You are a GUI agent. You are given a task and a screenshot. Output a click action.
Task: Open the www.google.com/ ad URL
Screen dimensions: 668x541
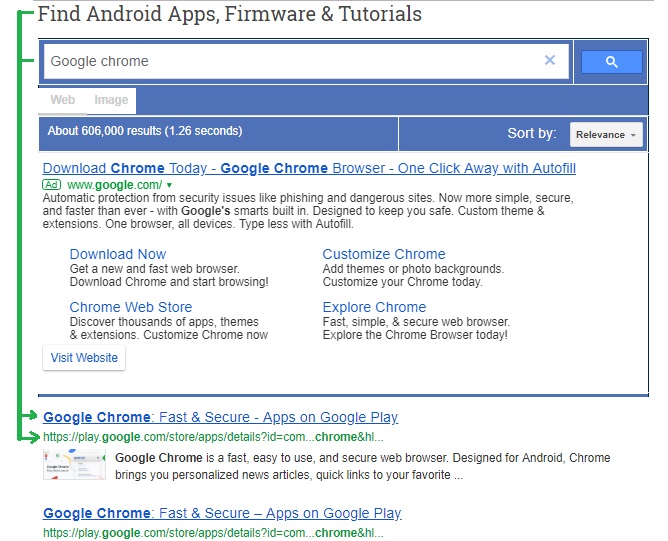115,185
